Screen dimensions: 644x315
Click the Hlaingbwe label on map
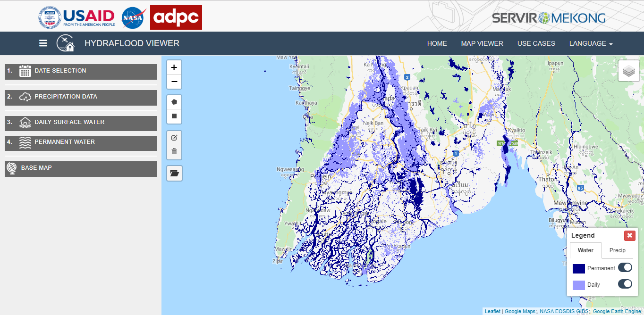[x=585, y=147]
